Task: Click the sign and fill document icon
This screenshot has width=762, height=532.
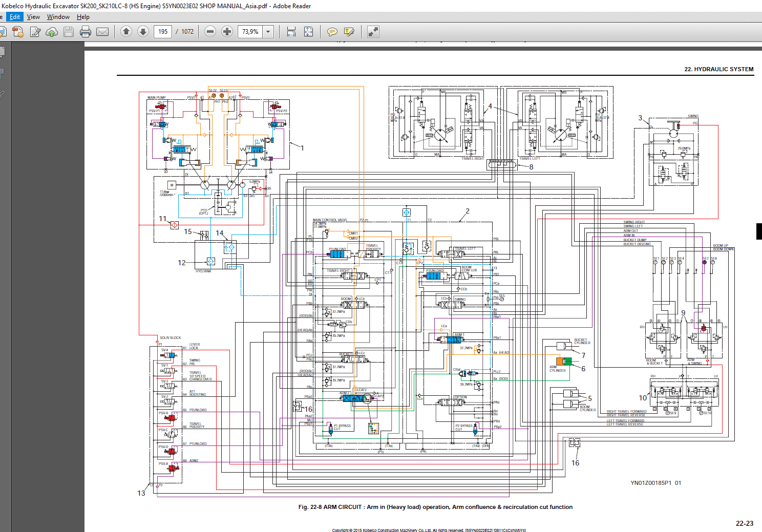Action: pyautogui.click(x=35, y=32)
